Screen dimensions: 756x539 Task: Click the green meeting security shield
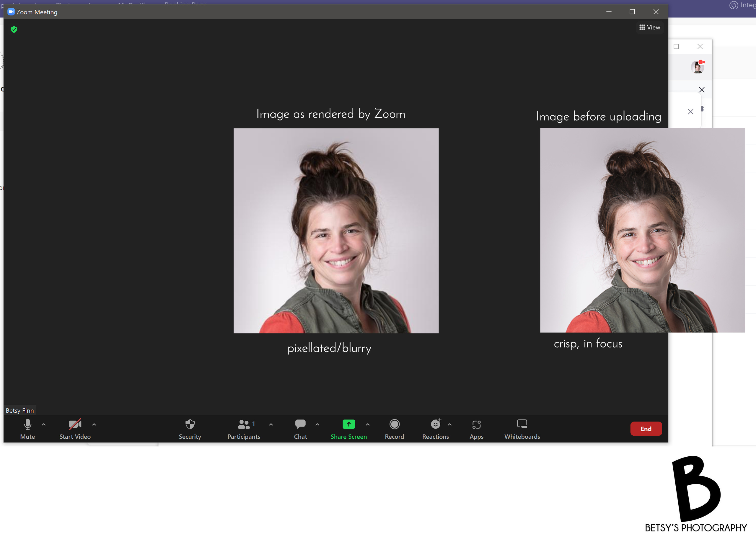pyautogui.click(x=14, y=29)
